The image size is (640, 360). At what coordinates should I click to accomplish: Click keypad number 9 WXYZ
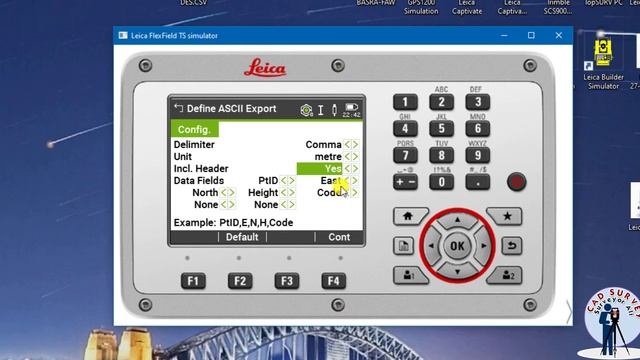pos(478,156)
